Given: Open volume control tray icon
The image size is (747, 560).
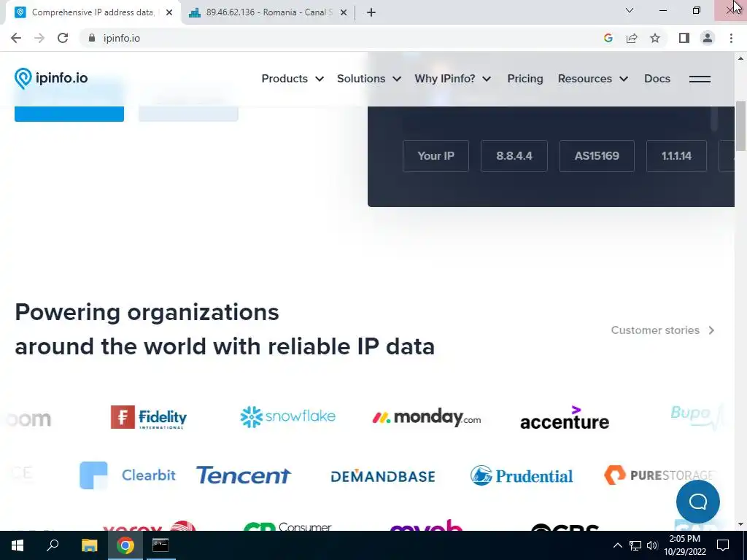Looking at the screenshot, I should tap(652, 545).
